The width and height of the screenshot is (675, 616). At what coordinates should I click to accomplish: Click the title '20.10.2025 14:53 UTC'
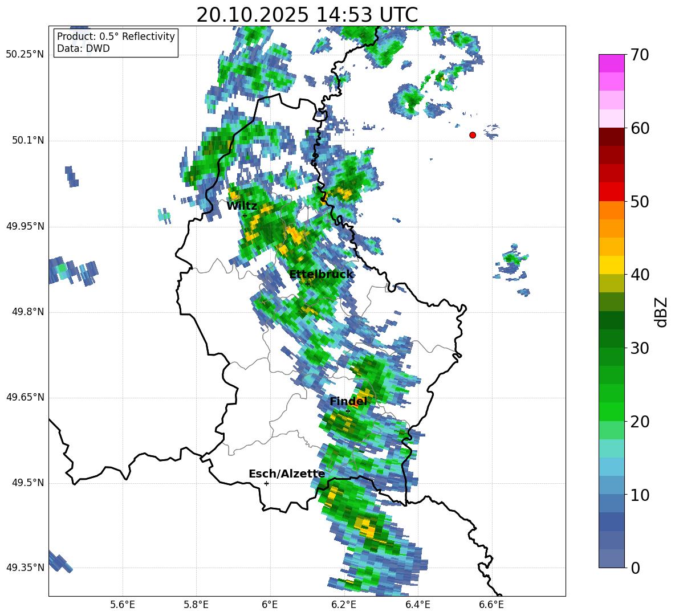click(x=307, y=15)
